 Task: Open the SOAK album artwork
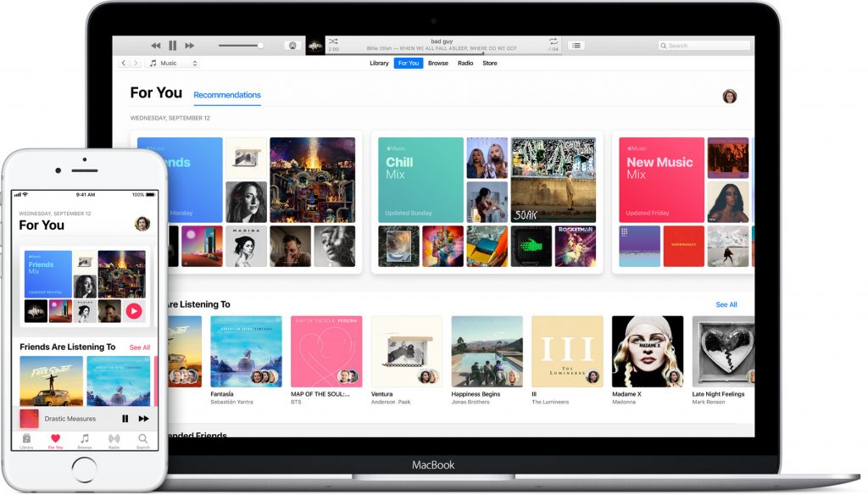(x=553, y=180)
